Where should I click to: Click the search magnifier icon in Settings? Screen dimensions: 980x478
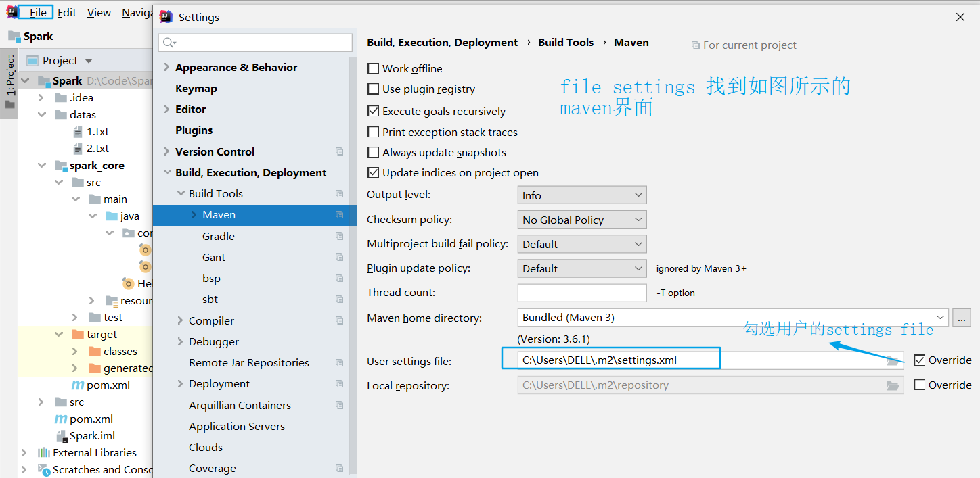click(169, 43)
